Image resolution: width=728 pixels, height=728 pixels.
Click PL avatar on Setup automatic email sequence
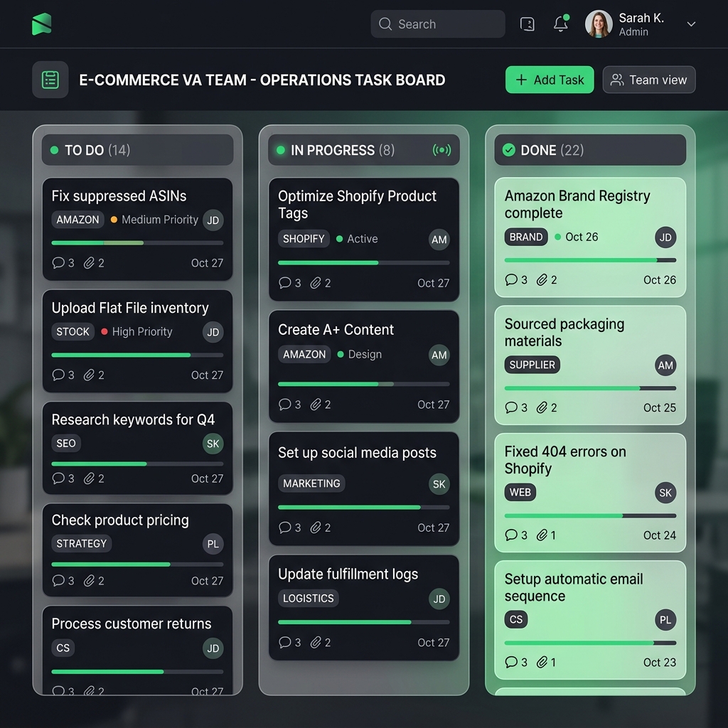click(x=665, y=620)
